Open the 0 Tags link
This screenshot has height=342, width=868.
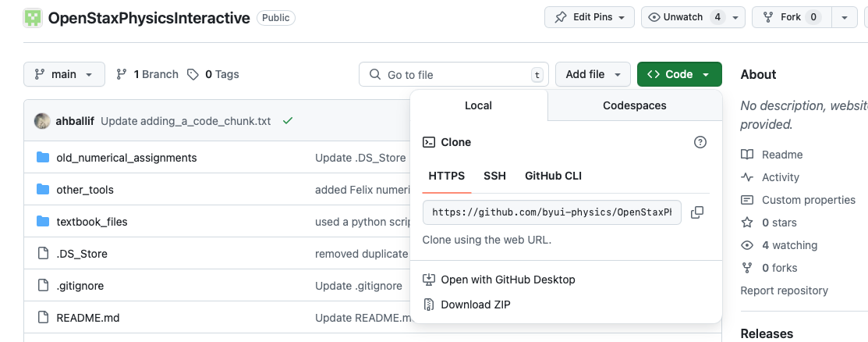coord(213,74)
